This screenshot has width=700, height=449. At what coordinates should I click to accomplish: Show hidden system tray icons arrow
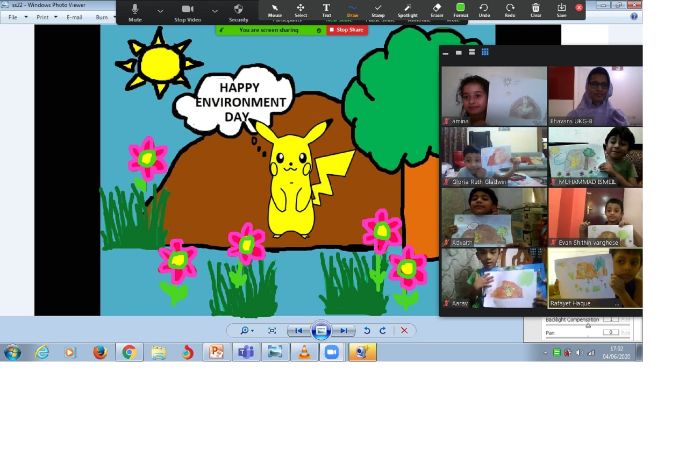546,353
